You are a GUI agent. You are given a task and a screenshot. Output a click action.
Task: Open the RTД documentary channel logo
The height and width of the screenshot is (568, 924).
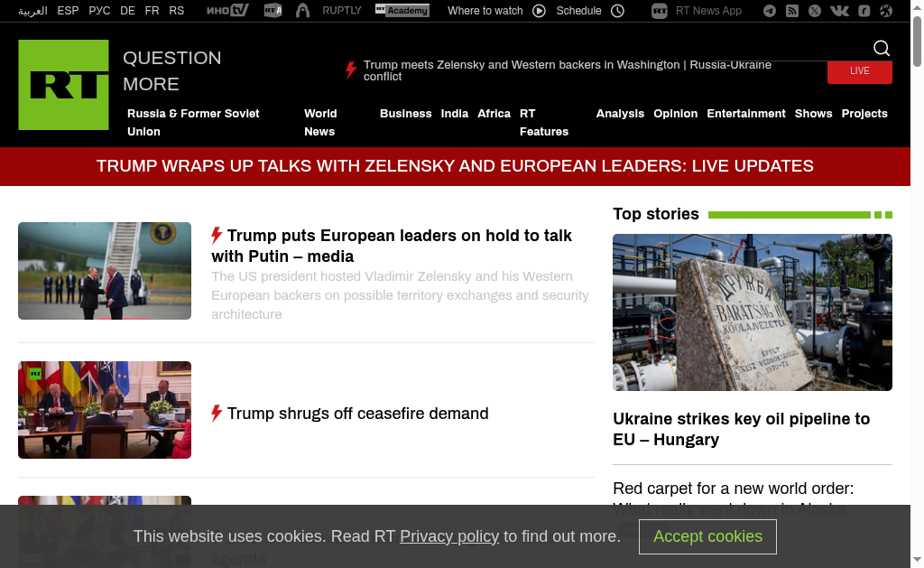pyautogui.click(x=273, y=11)
